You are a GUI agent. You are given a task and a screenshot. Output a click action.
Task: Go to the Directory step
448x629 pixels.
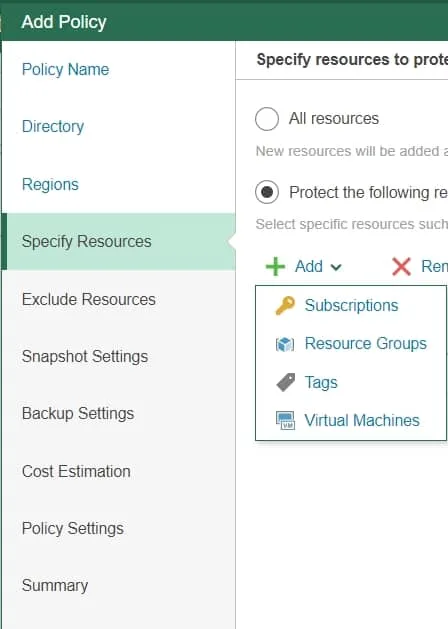53,126
